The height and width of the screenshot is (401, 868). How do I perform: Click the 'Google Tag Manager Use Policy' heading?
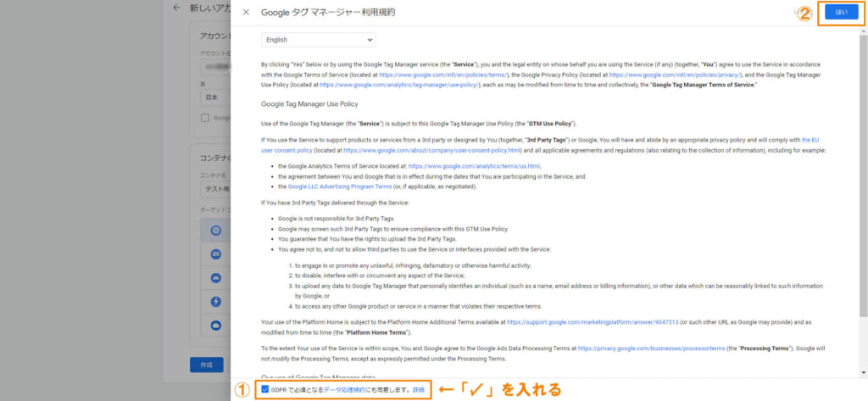(x=309, y=103)
